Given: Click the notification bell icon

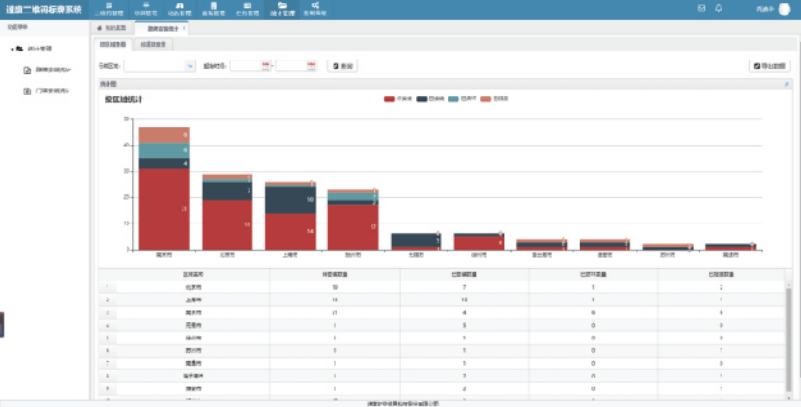Looking at the screenshot, I should tap(719, 9).
